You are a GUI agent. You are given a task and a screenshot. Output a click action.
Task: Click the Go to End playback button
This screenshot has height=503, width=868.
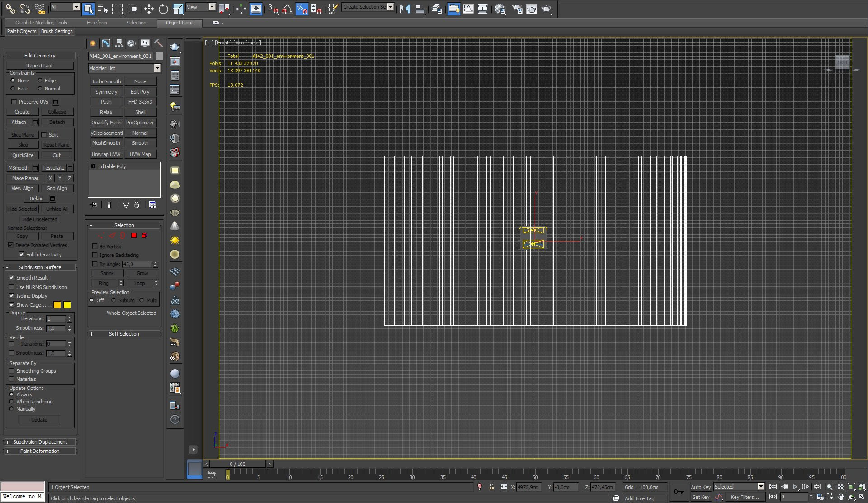[x=817, y=487]
